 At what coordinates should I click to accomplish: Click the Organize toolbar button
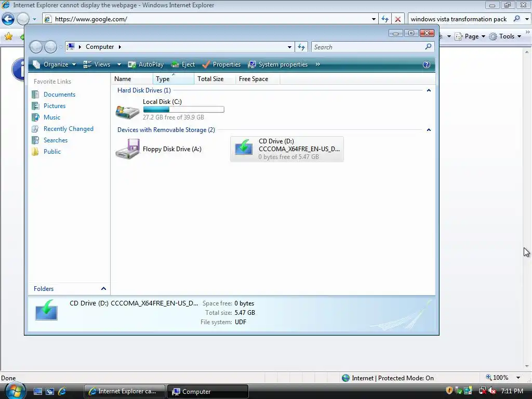coord(54,64)
